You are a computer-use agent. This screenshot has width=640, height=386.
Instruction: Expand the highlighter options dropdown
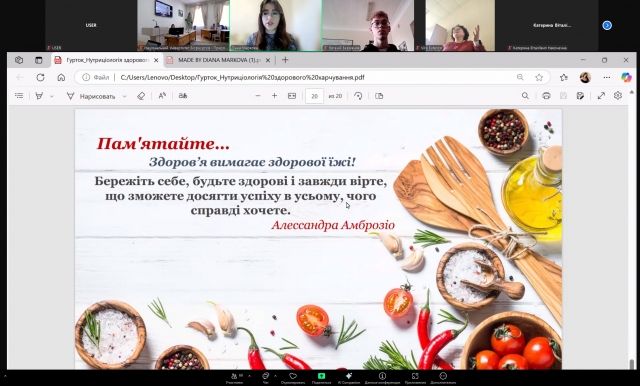tap(51, 96)
